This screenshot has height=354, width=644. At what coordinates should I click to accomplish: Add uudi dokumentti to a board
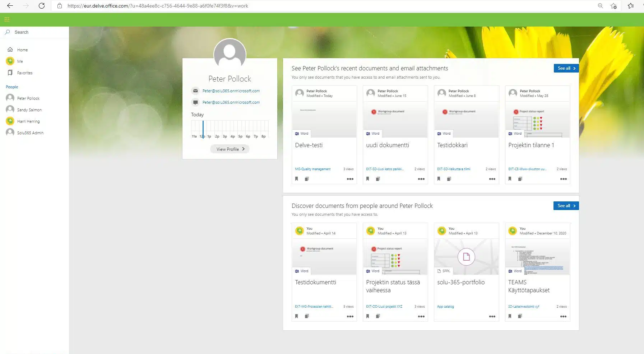(378, 179)
